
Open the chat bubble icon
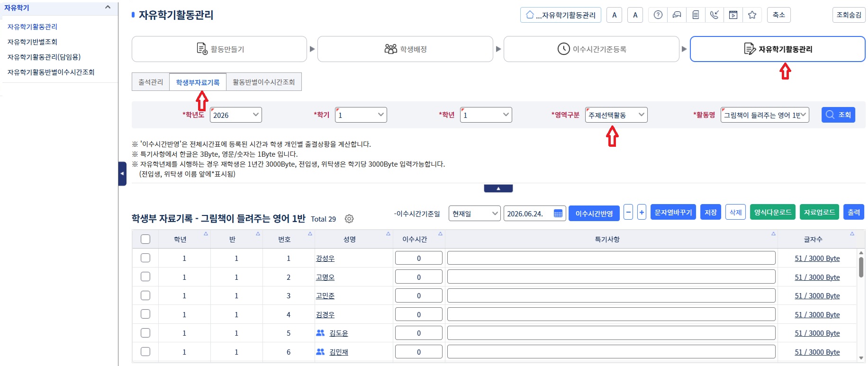[x=677, y=15]
